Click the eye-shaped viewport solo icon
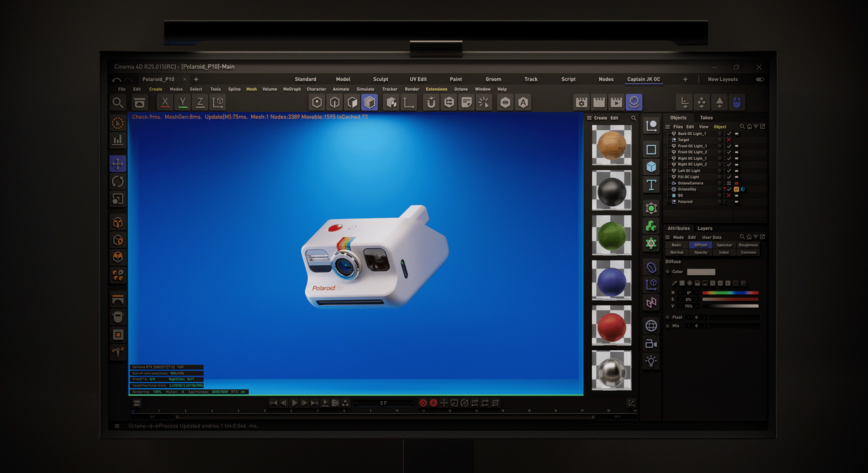 505,102
